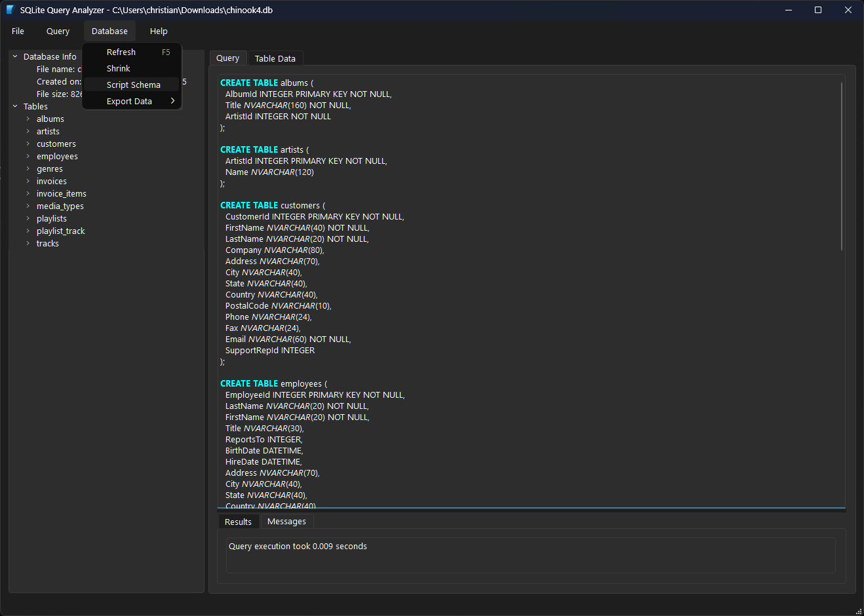
Task: Expand the media_types table node
Action: pos(28,206)
